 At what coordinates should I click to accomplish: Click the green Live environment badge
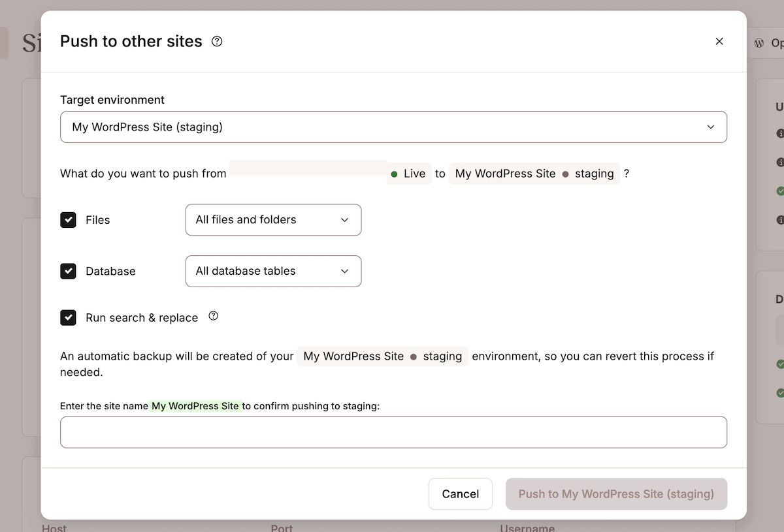[408, 174]
